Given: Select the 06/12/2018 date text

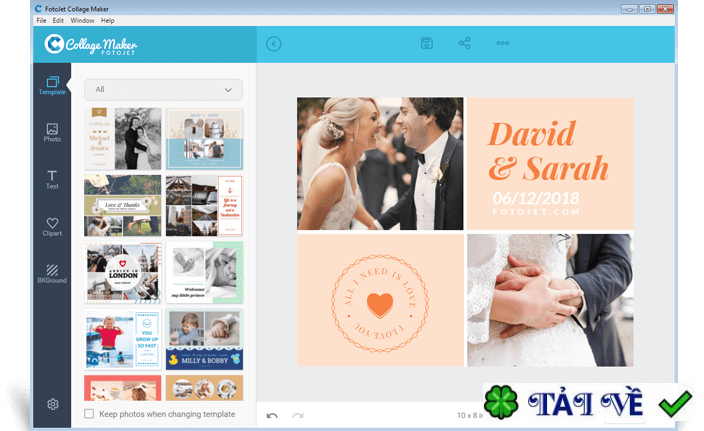Looking at the screenshot, I should coord(536,198).
